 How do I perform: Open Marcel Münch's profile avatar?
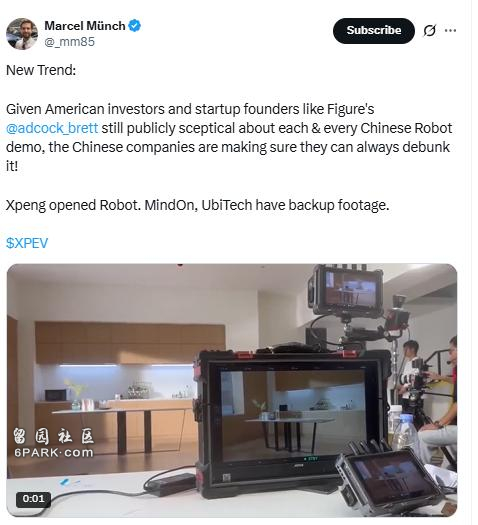22,34
